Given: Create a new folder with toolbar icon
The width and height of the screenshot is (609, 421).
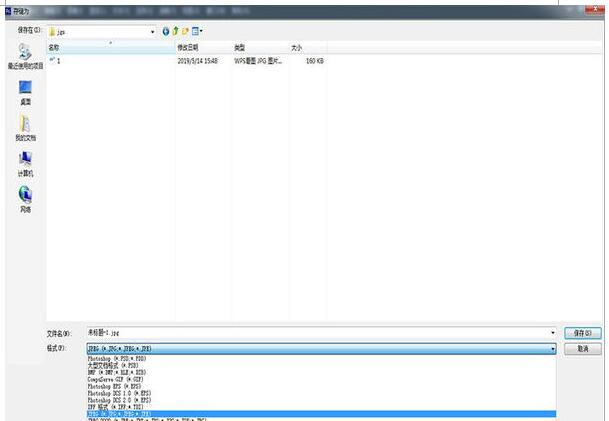Looking at the screenshot, I should [185, 31].
